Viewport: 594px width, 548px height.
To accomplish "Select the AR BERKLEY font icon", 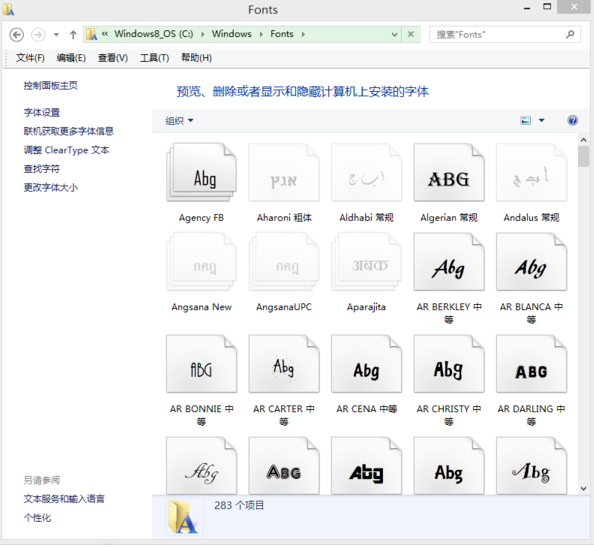I will click(449, 262).
